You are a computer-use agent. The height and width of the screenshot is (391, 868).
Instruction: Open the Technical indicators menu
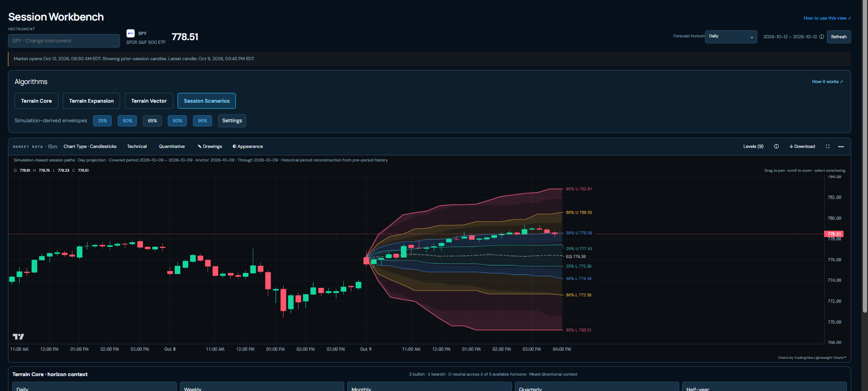pos(137,147)
